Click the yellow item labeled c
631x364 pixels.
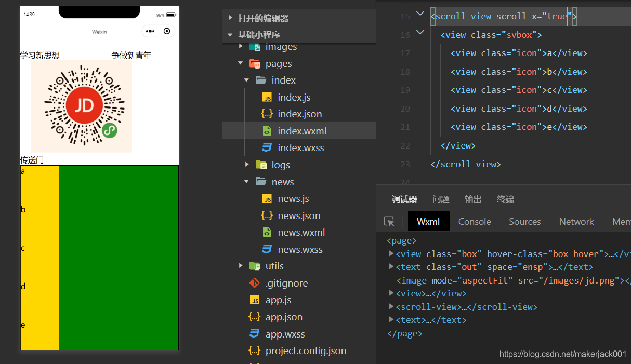40,261
